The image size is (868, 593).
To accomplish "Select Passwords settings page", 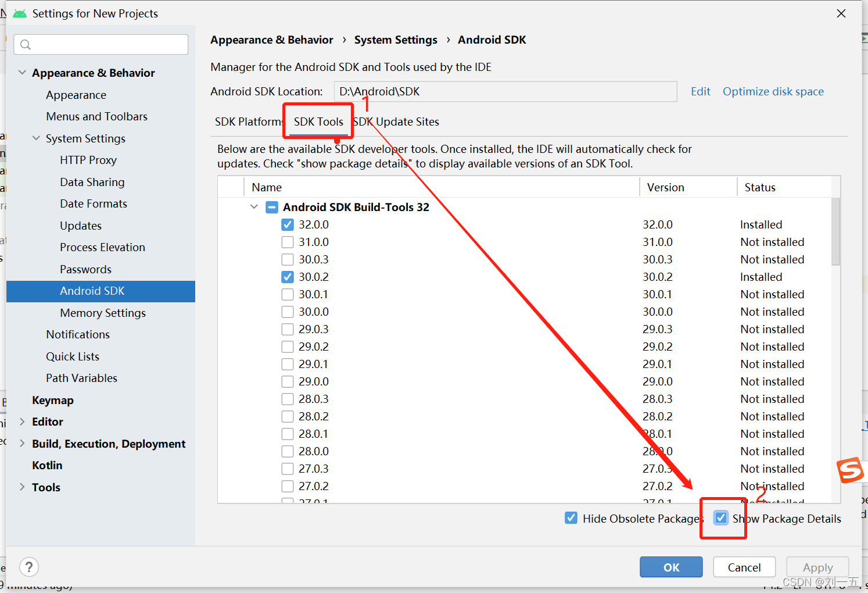I will tap(85, 269).
